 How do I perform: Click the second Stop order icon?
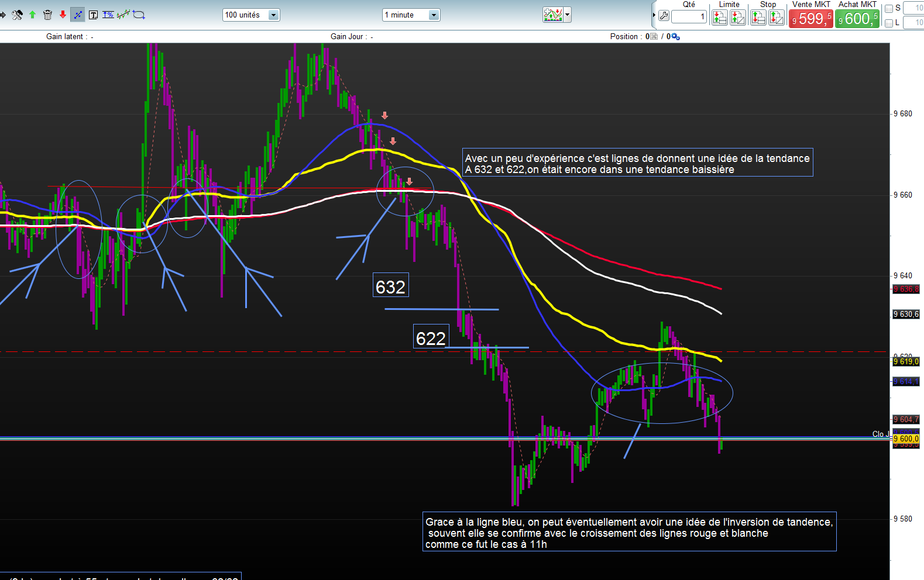777,18
